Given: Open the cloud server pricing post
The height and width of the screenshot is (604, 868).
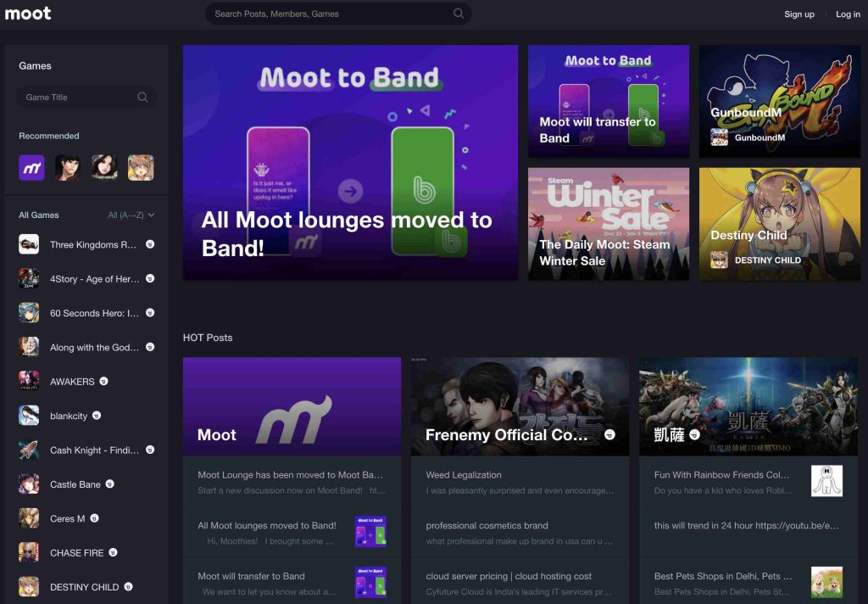Looking at the screenshot, I should (520, 583).
